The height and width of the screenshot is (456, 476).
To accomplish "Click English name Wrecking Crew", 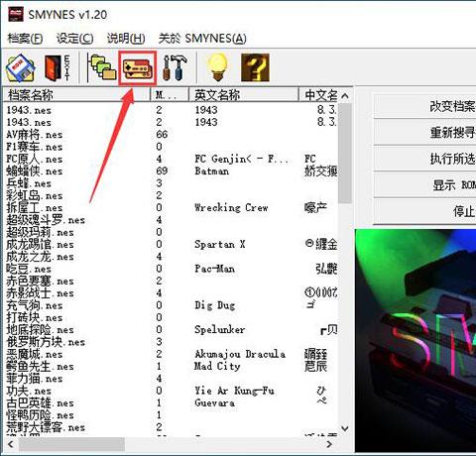I will click(x=231, y=208).
